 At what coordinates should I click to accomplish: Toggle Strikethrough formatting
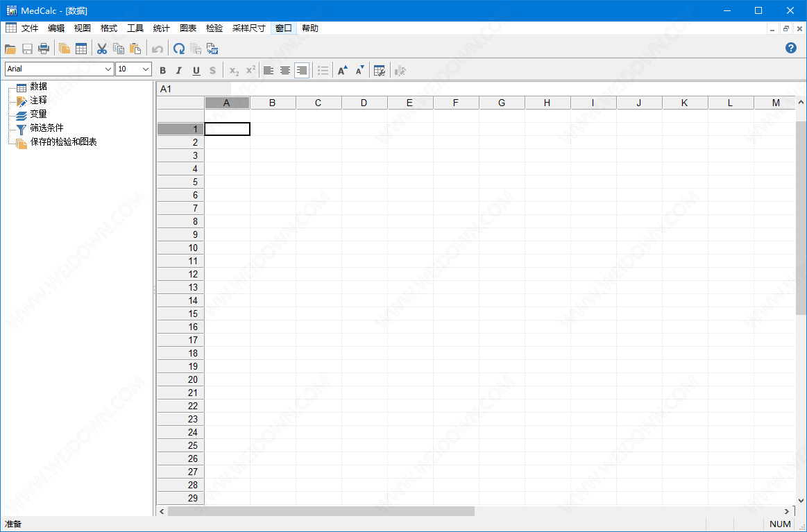click(x=212, y=71)
